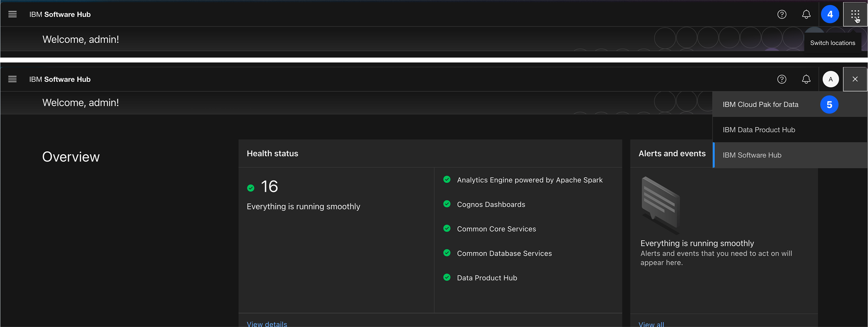This screenshot has height=327, width=868.
Task: Open notifications beside the admin avatar A
Action: (806, 79)
